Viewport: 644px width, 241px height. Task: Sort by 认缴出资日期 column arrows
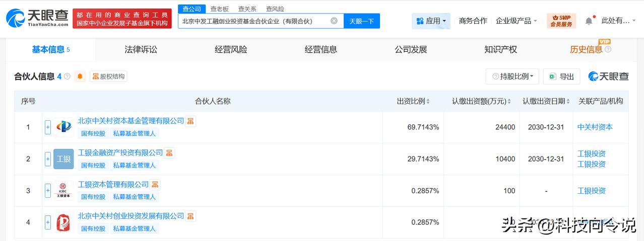point(568,102)
